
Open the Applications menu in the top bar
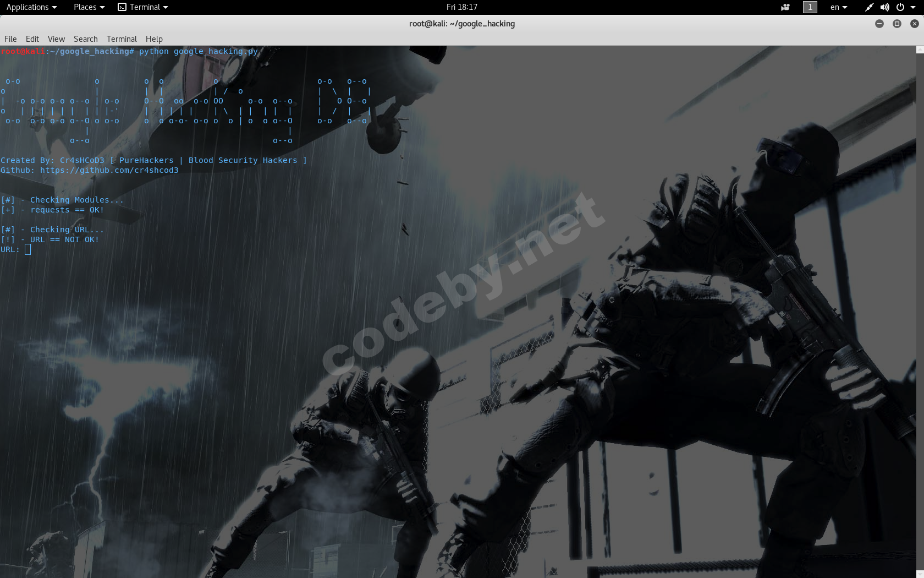[31, 7]
